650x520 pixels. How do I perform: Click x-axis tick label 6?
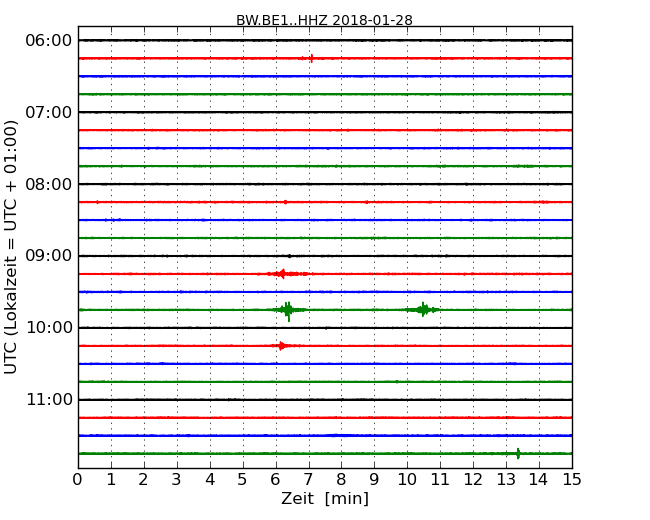tap(275, 480)
